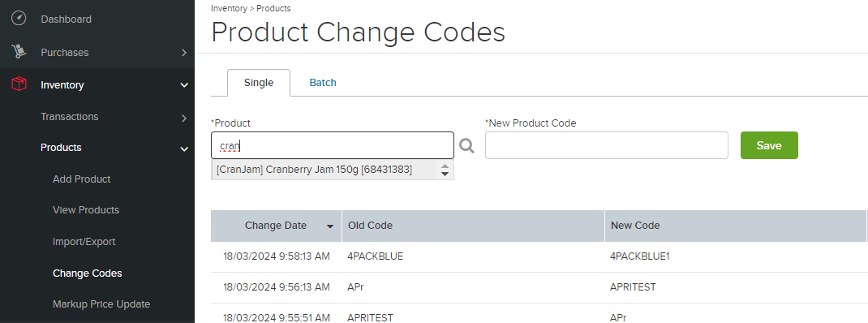Screen dimensions: 868x323
Task: Click the down arrow in suggestion list
Action: point(445,174)
